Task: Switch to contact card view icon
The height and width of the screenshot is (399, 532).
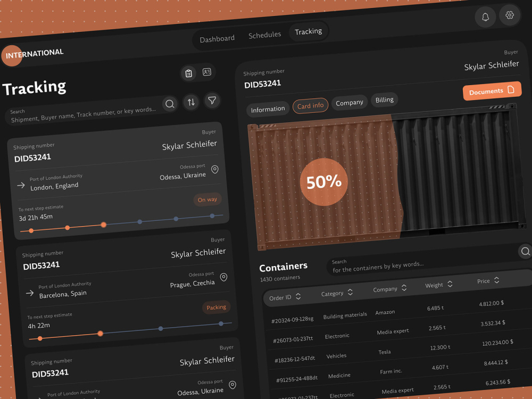Action: pyautogui.click(x=207, y=72)
